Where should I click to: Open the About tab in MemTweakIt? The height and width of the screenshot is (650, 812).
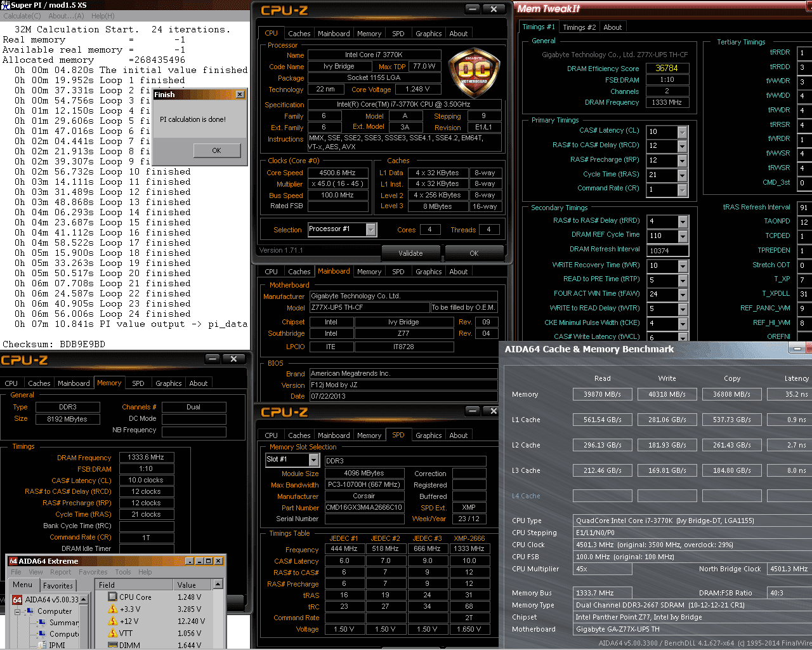(x=613, y=27)
